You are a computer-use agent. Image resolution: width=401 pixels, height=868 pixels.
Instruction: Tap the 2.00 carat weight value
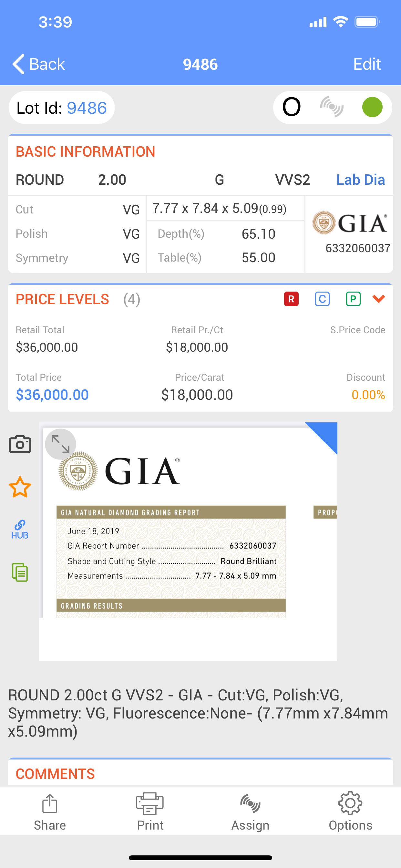(x=112, y=180)
